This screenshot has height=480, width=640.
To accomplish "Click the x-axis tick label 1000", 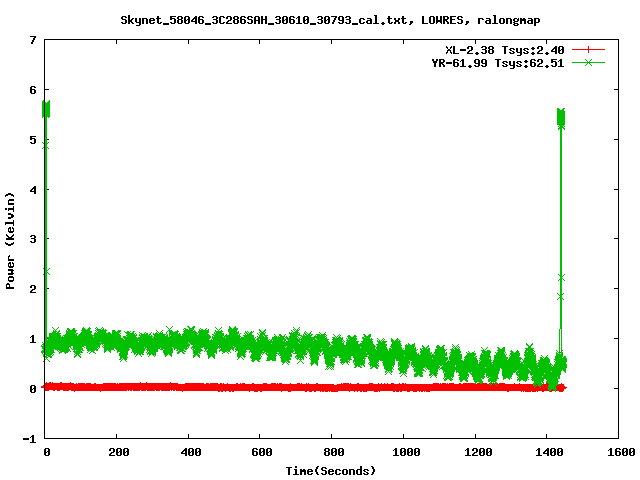I will pyautogui.click(x=406, y=452).
